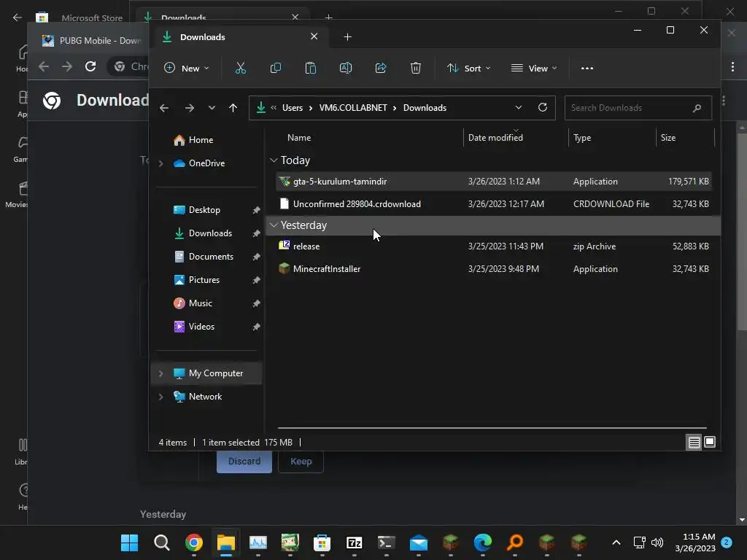Open Mail app from taskbar
This screenshot has width=747, height=560.
coord(418,542)
